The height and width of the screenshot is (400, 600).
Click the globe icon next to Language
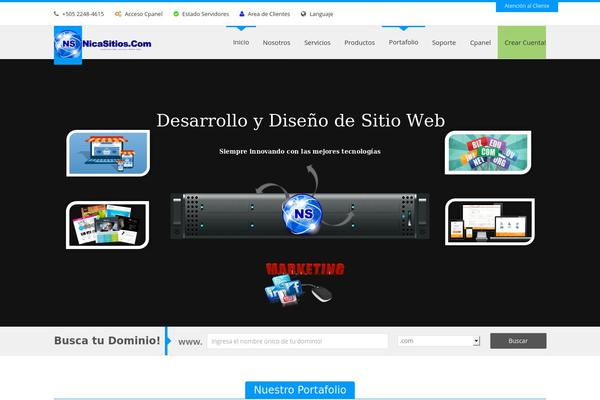303,14
